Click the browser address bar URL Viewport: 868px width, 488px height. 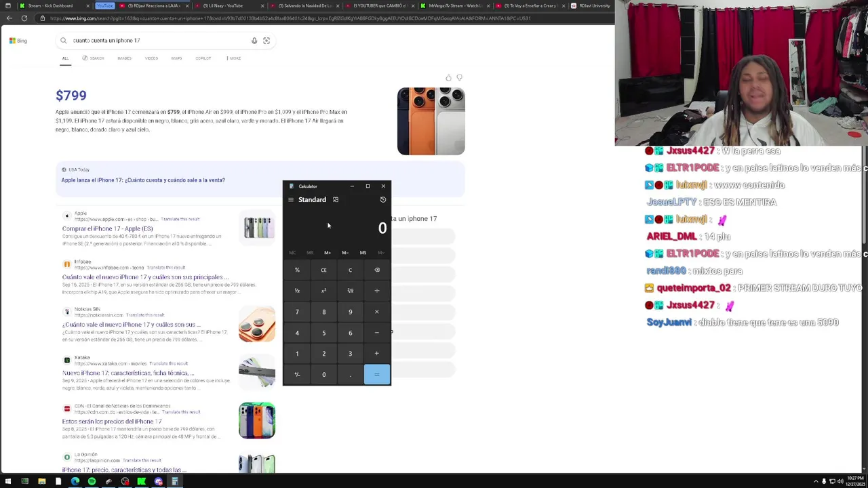(x=290, y=18)
